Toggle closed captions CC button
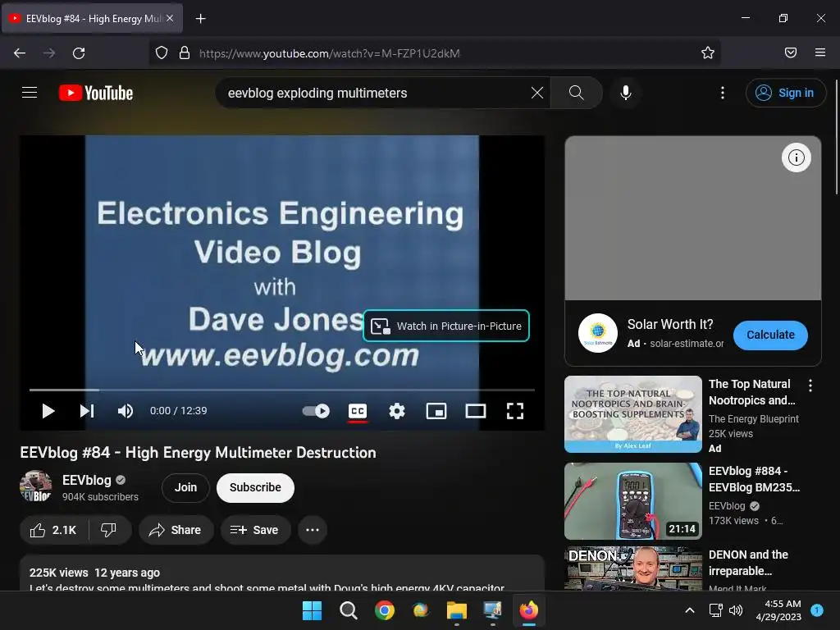This screenshot has height=630, width=840. pyautogui.click(x=358, y=411)
